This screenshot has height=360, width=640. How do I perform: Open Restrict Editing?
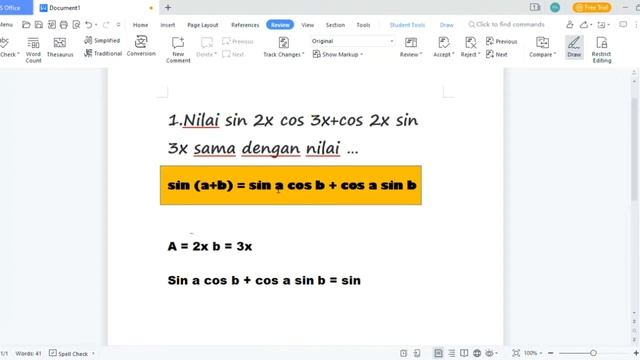(602, 49)
